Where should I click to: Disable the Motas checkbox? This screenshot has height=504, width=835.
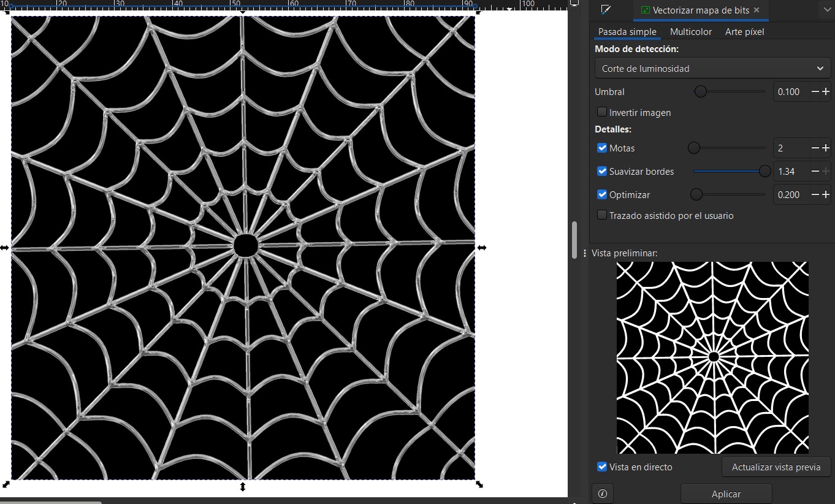(x=602, y=148)
